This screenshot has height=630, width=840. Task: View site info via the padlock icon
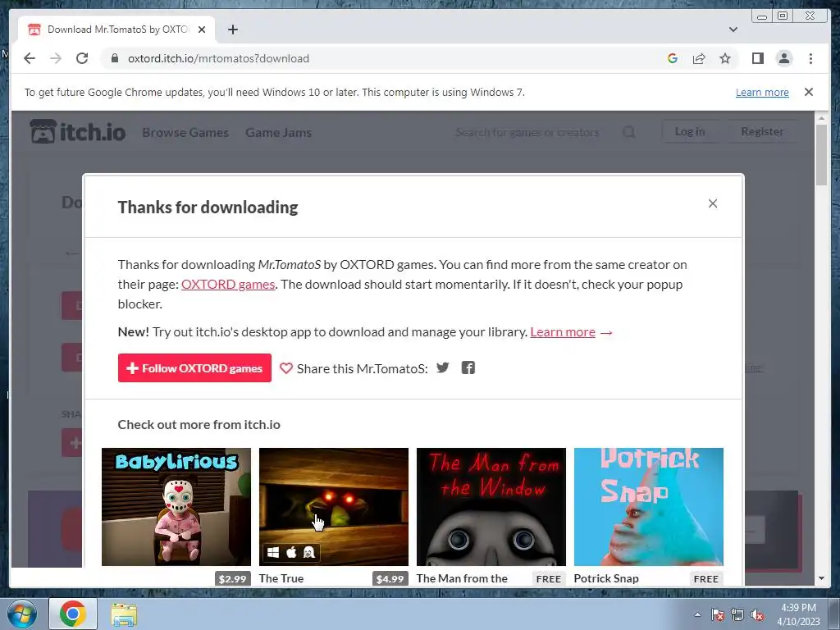(114, 58)
